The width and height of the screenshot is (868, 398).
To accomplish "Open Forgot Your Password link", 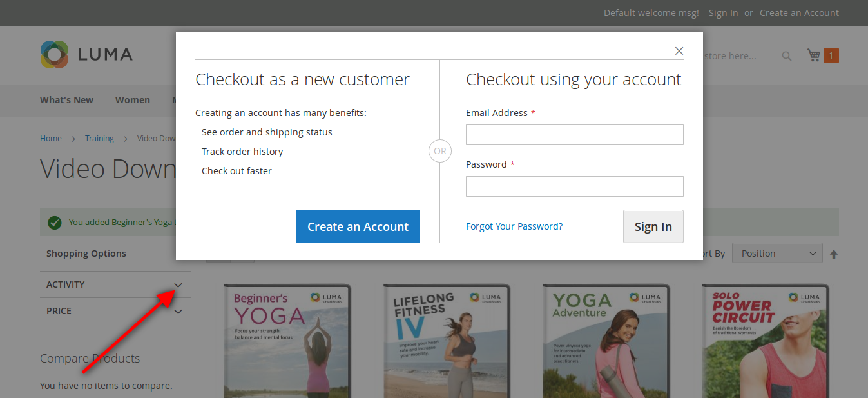I will click(x=514, y=226).
